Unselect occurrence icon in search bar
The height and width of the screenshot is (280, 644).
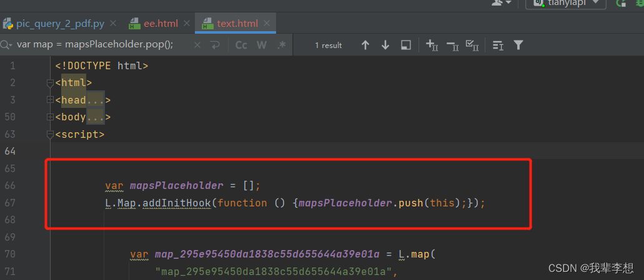coord(452,45)
